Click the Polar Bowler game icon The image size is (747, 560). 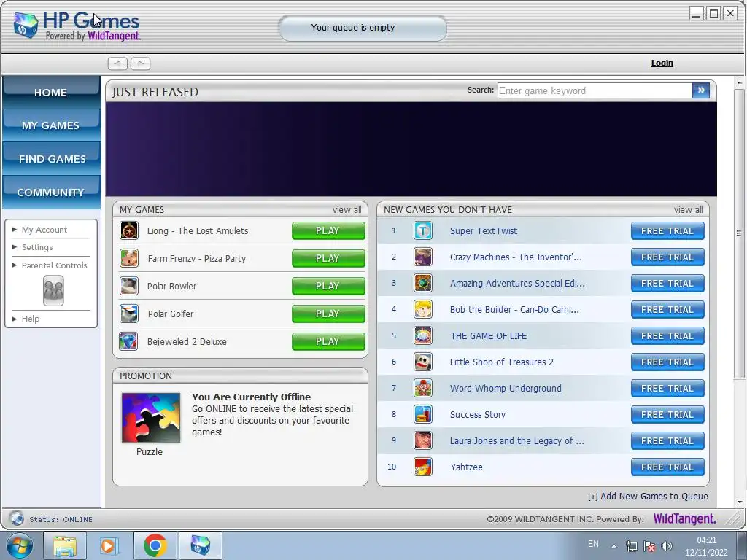pos(129,286)
